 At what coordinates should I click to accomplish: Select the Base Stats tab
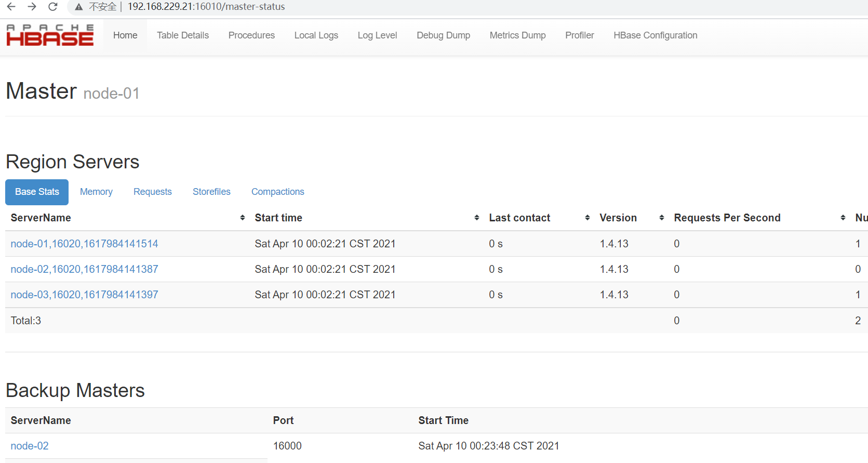[37, 192]
